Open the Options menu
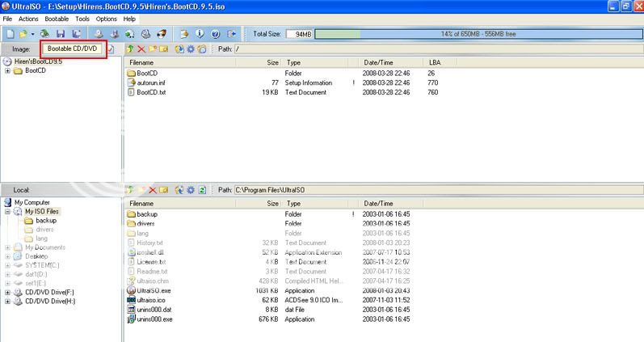 (x=107, y=19)
